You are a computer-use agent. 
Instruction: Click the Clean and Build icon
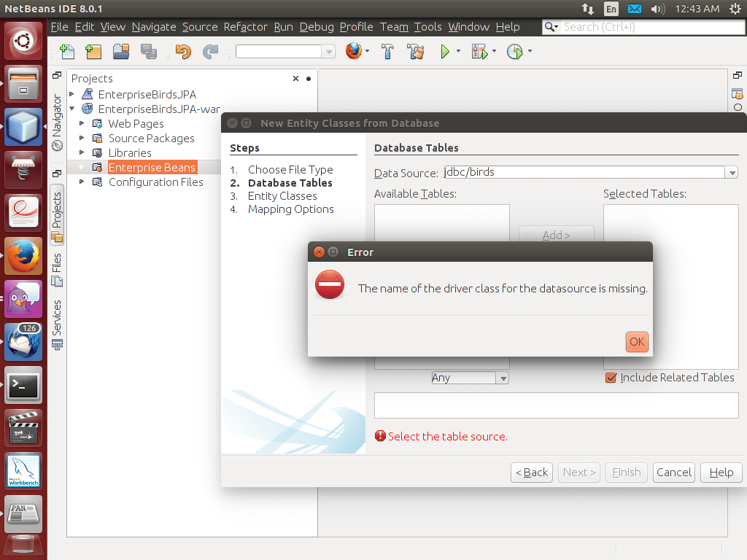pyautogui.click(x=415, y=52)
